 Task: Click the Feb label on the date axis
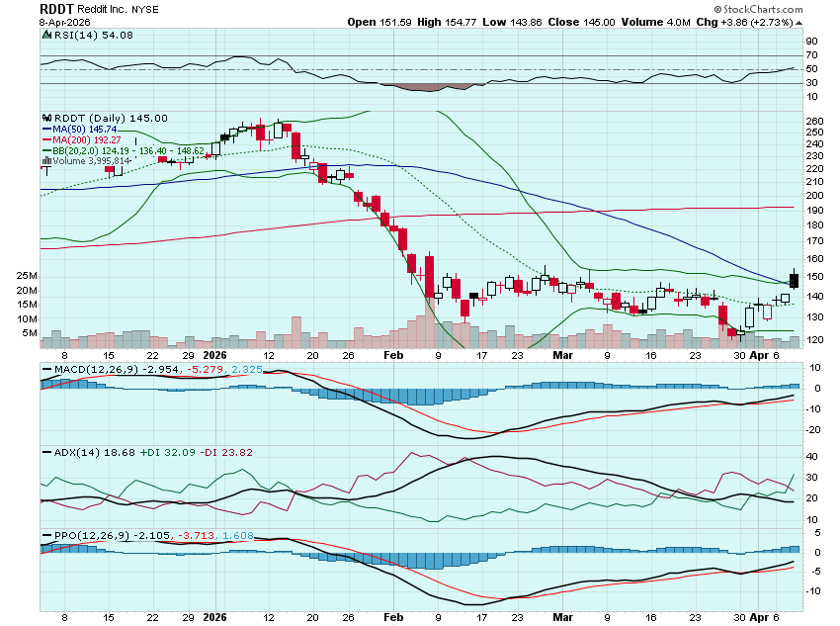393,354
